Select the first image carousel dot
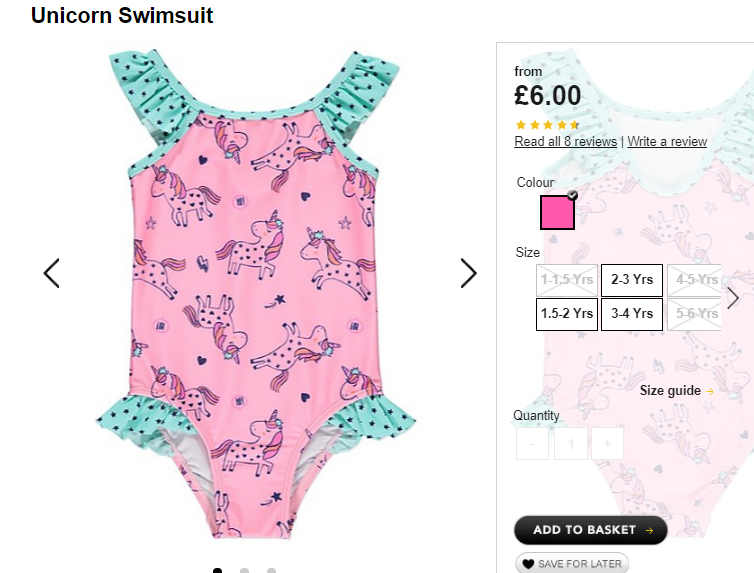The width and height of the screenshot is (754, 573). (217, 571)
